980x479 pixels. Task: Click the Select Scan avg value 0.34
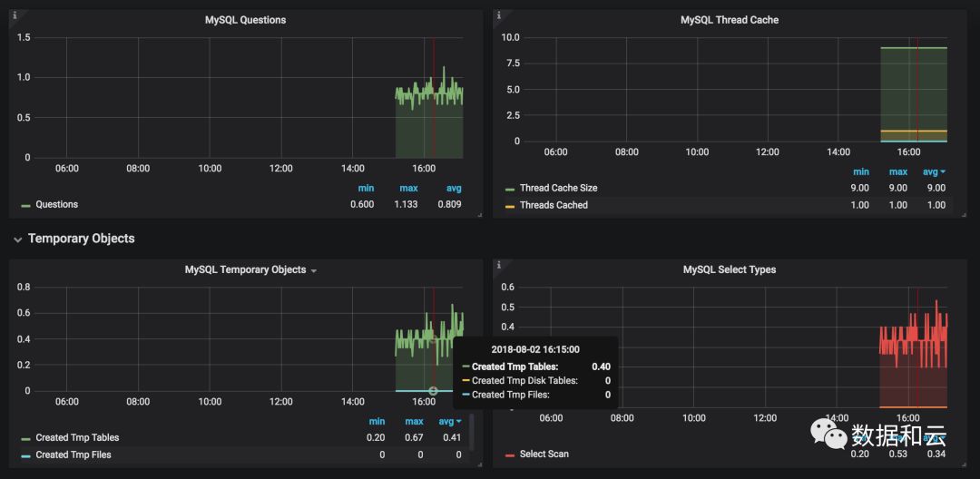pyautogui.click(x=936, y=454)
